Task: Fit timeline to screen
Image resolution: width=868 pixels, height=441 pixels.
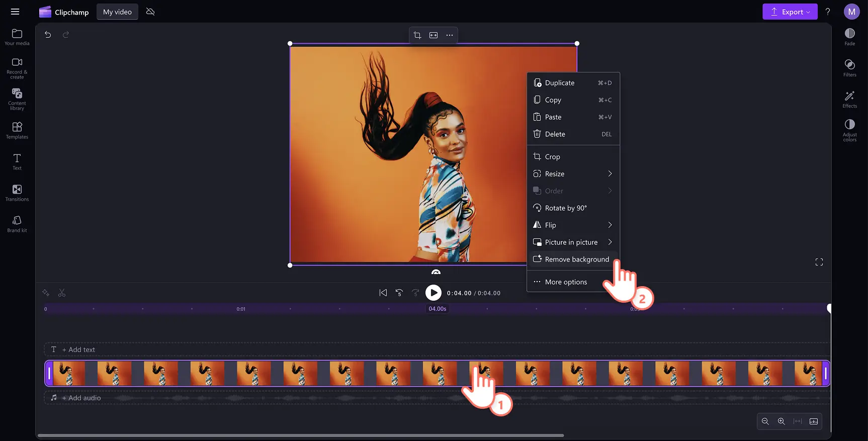Action: (798, 421)
